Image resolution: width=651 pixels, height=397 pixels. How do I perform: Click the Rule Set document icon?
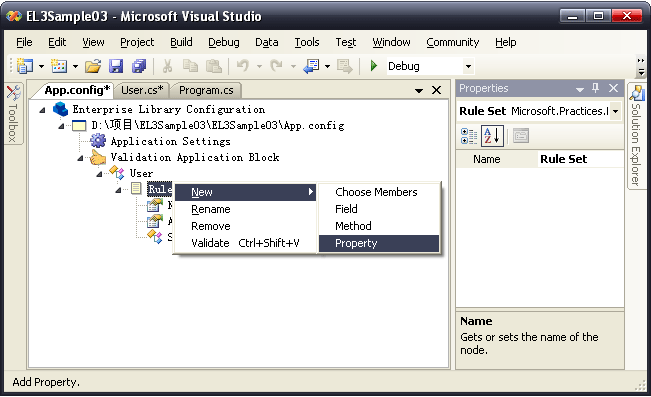pos(136,188)
